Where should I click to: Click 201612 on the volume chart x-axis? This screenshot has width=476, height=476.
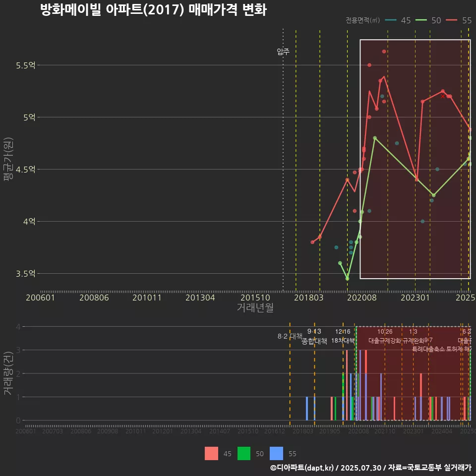(274, 431)
